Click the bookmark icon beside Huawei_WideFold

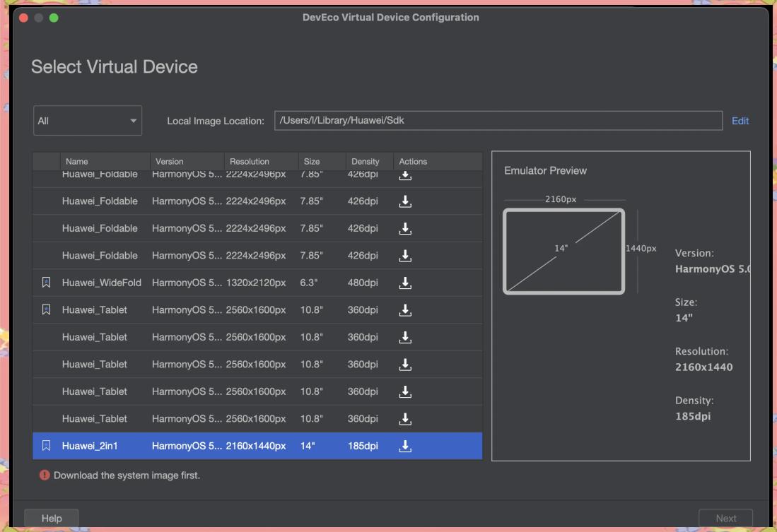(46, 283)
